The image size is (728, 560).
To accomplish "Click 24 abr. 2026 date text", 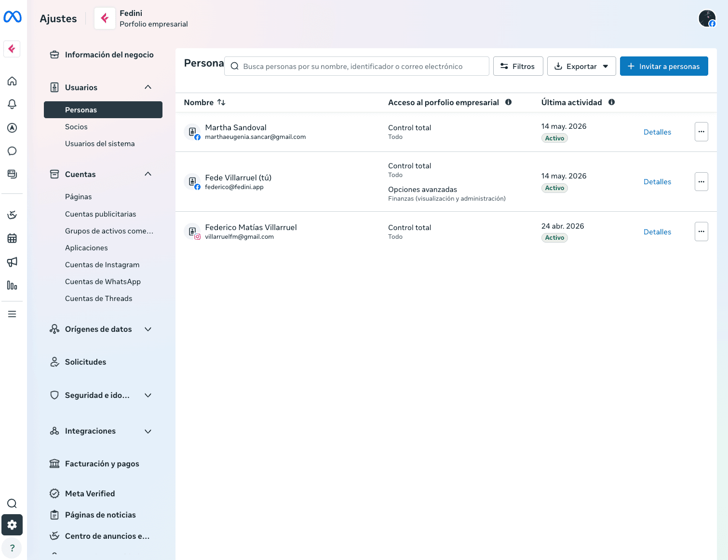I will pos(563,226).
